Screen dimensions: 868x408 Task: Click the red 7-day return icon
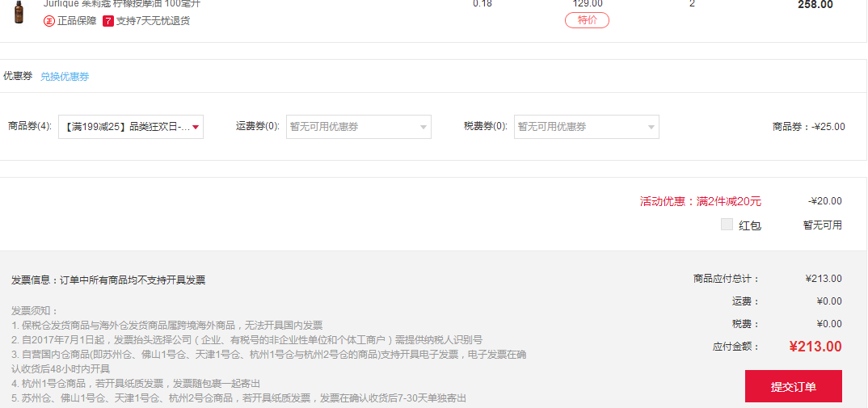[x=108, y=21]
